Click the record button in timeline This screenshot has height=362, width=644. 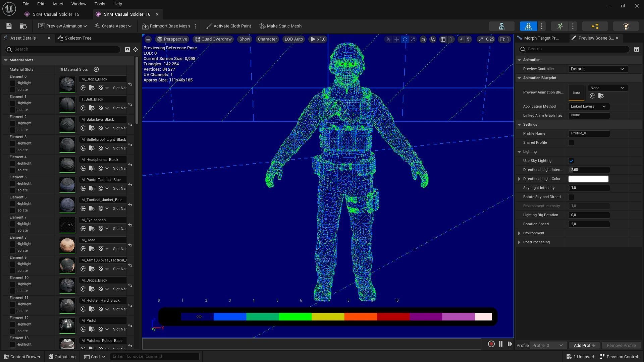coord(491,344)
